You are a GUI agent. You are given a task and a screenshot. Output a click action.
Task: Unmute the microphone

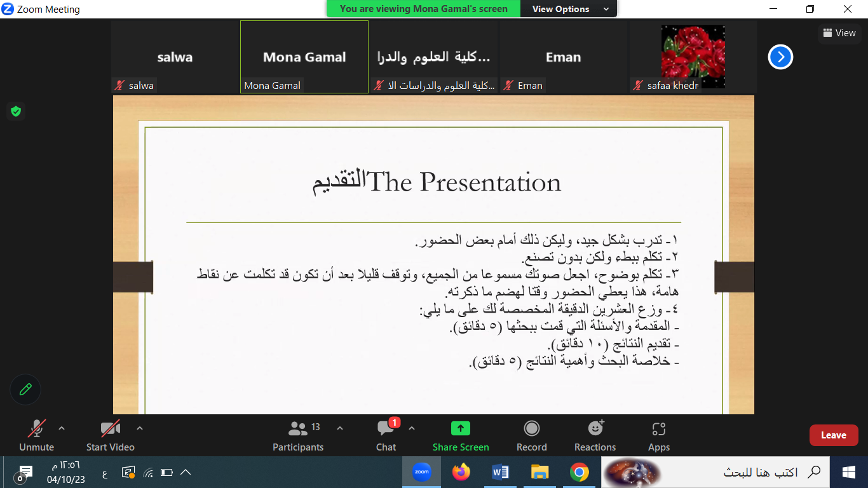(x=37, y=436)
